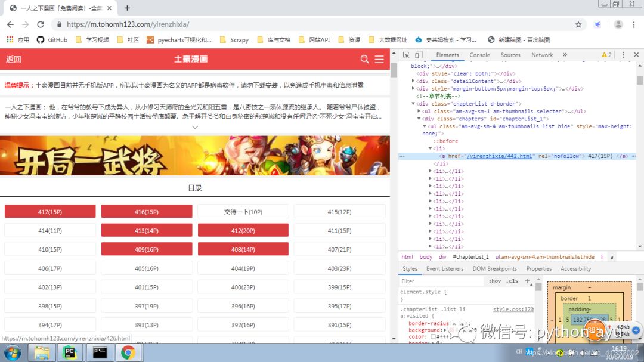Image resolution: width=644 pixels, height=362 pixels.
Task: Activate the DevTools element inspector icon
Action: (x=406, y=55)
